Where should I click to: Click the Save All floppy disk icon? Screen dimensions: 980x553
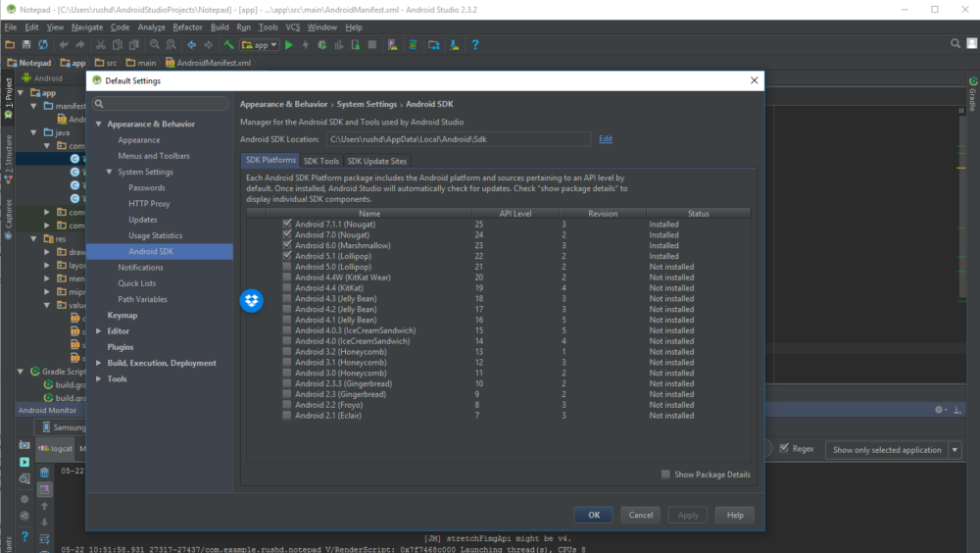(25, 45)
